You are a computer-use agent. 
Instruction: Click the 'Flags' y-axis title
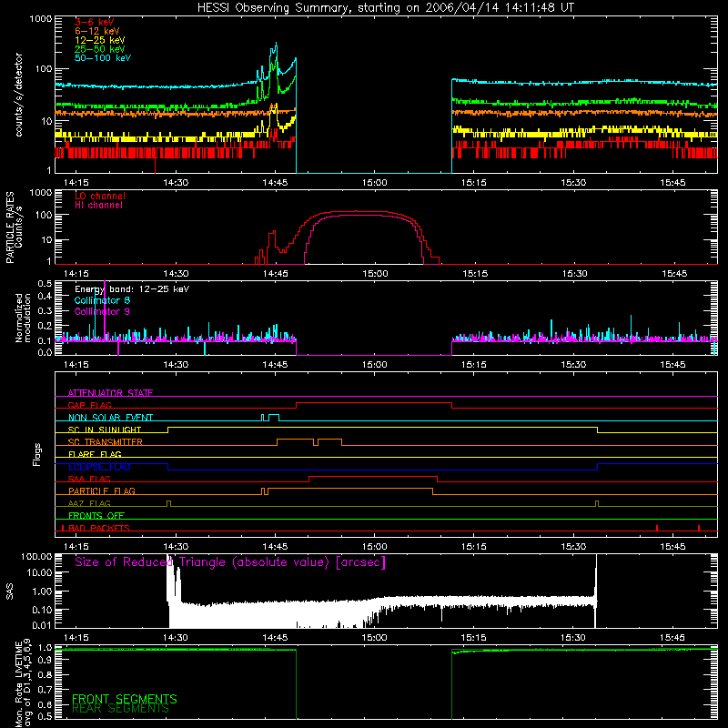tap(36, 454)
